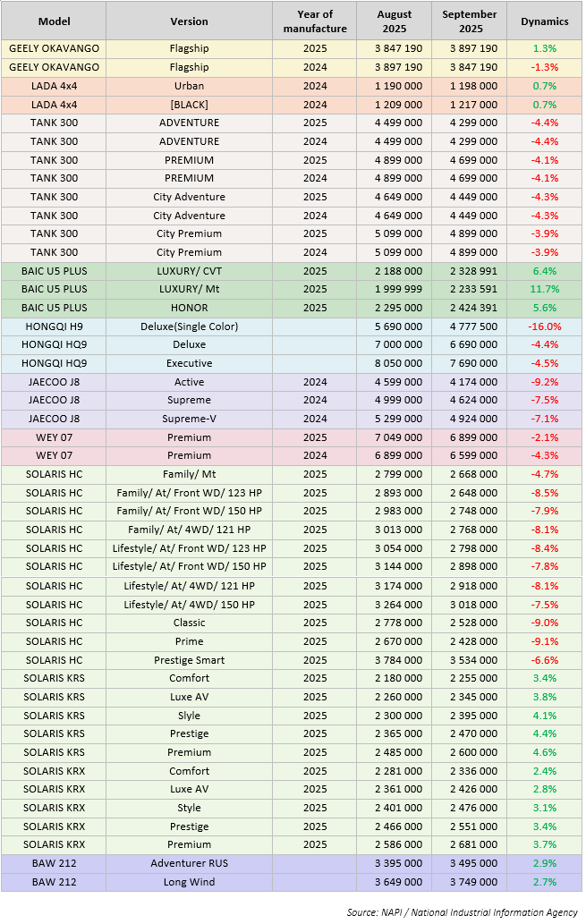Select the BAIC U5 PLUS HONOR version cell
This screenshot has height=924, width=586.
[x=189, y=308]
